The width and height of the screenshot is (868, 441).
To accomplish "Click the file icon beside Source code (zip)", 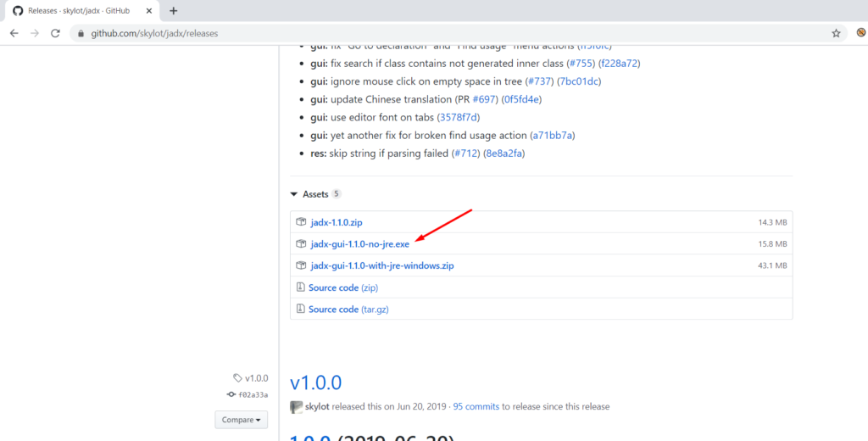I will pos(301,287).
